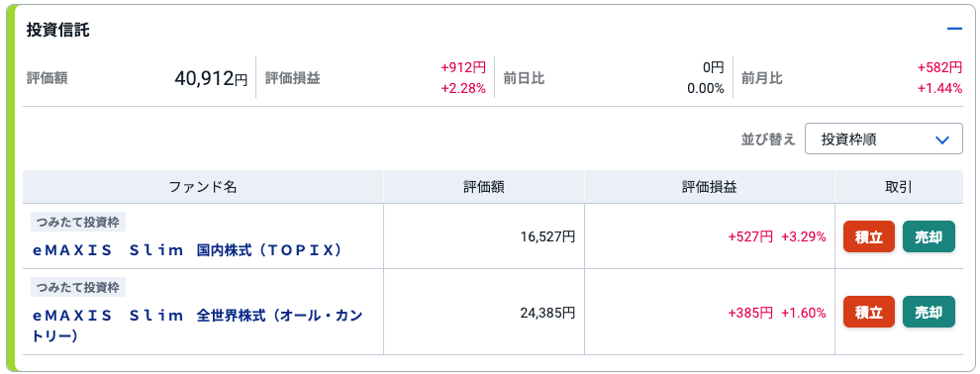Click the 16,527円 valuation for TOPIX fund
Screen dimensions: 980x374
[x=547, y=236]
